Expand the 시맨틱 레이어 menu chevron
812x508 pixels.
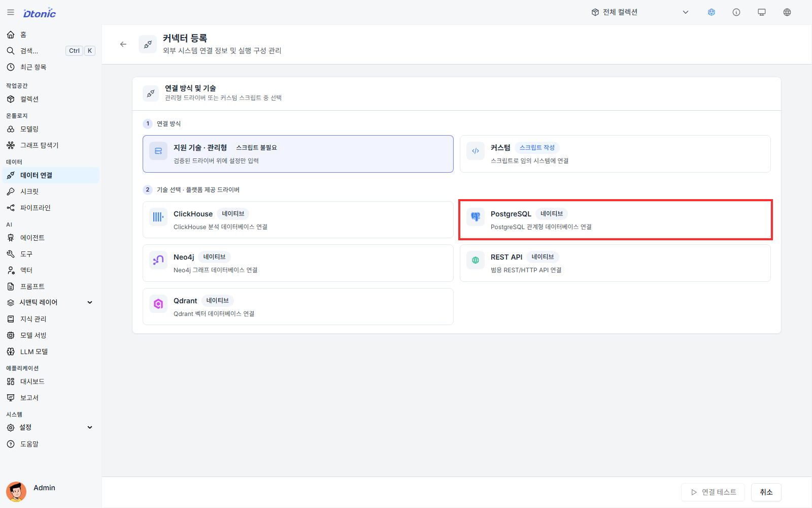(90, 302)
